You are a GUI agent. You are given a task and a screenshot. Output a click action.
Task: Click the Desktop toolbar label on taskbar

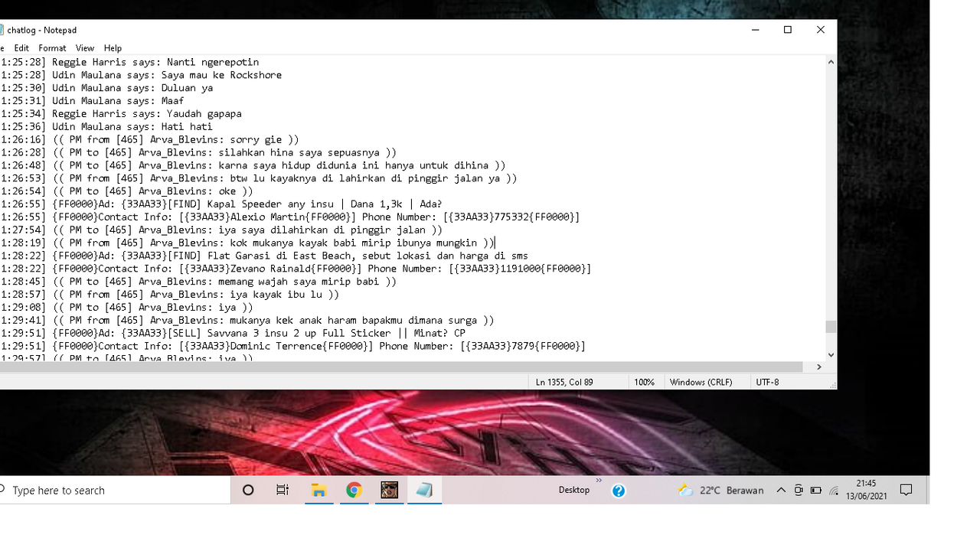pos(574,491)
